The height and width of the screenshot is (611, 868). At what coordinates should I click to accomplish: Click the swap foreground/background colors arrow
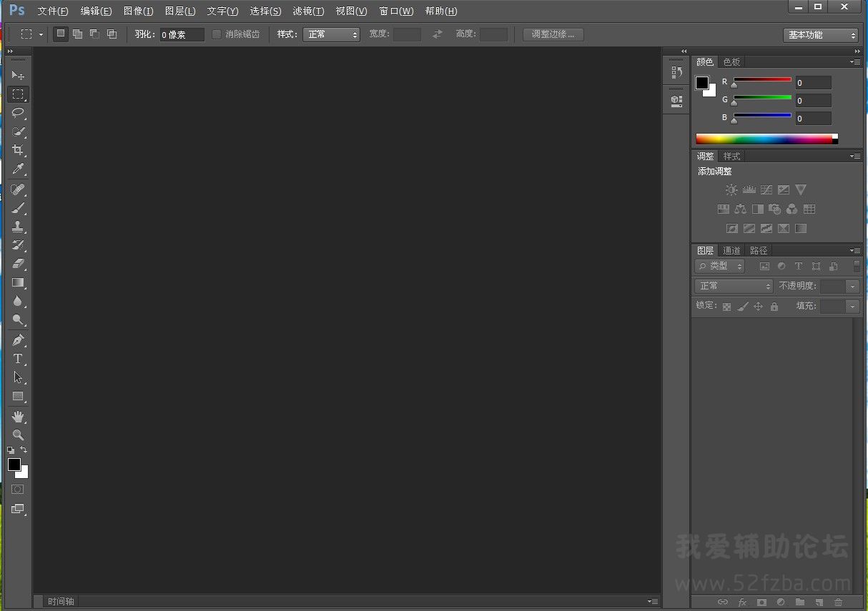coord(24,449)
